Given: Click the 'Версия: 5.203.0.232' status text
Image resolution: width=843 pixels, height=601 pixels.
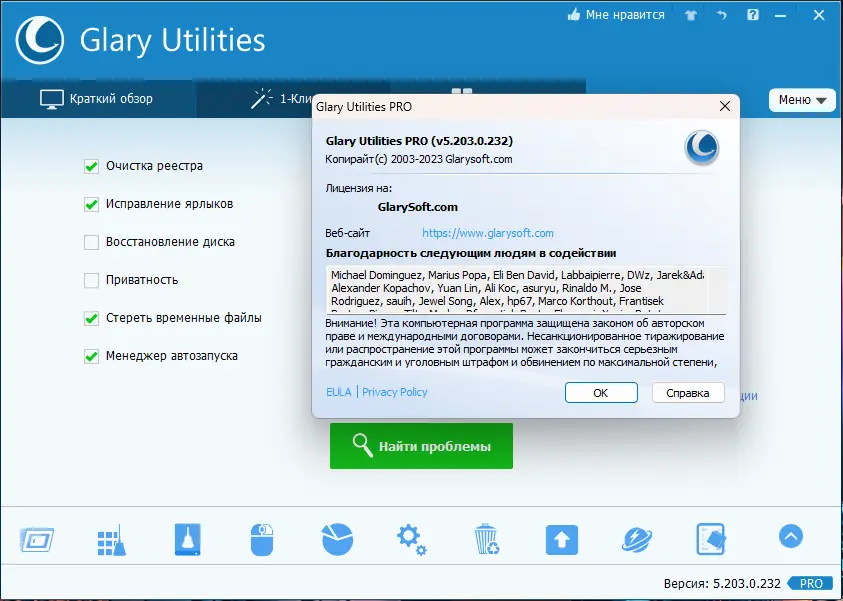Looking at the screenshot, I should pyautogui.click(x=722, y=583).
